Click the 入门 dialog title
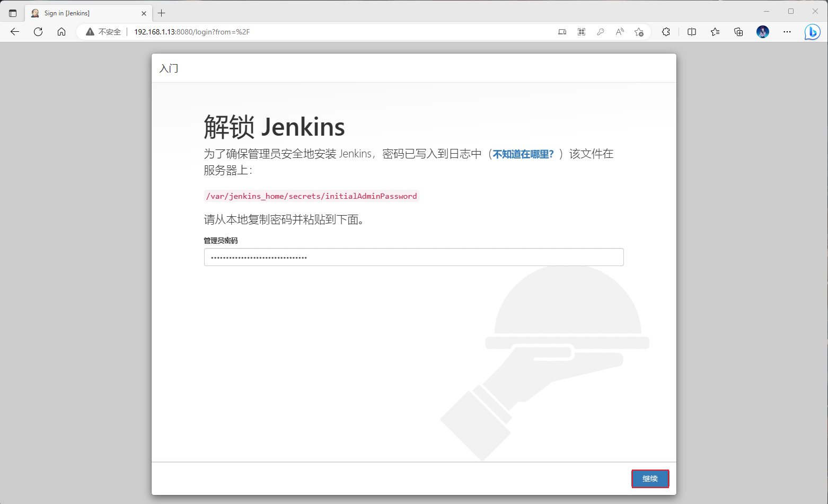This screenshot has height=504, width=828. tap(169, 68)
